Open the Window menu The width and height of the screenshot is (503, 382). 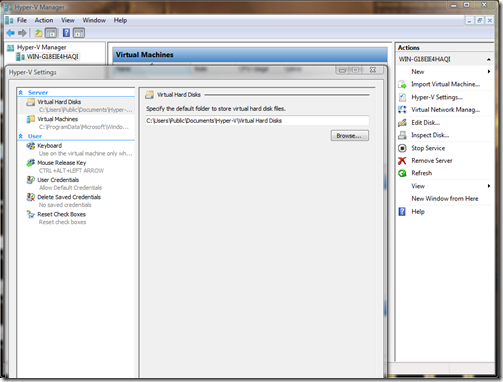coord(94,20)
